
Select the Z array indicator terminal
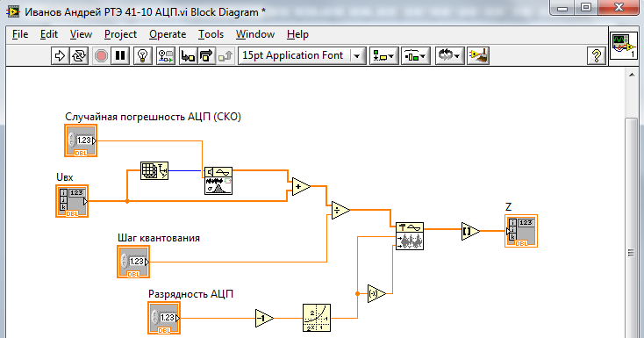coord(521,231)
